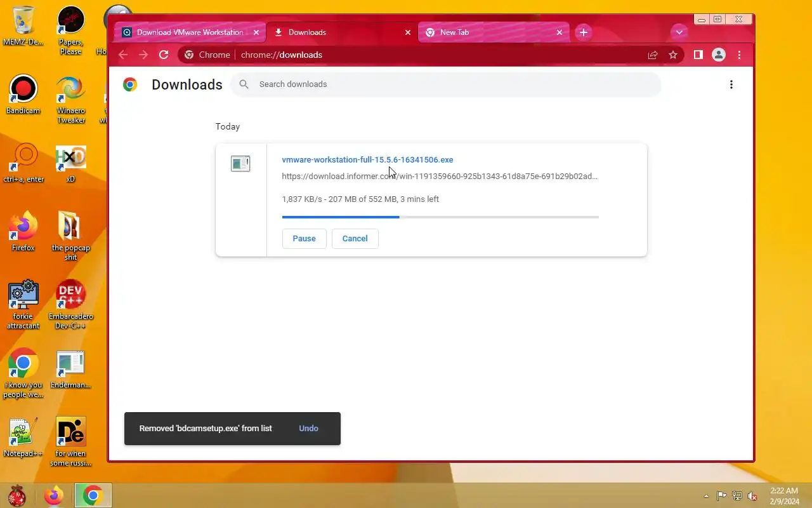Open forkie attractant desktop shortcut
The height and width of the screenshot is (508, 812).
(x=23, y=305)
